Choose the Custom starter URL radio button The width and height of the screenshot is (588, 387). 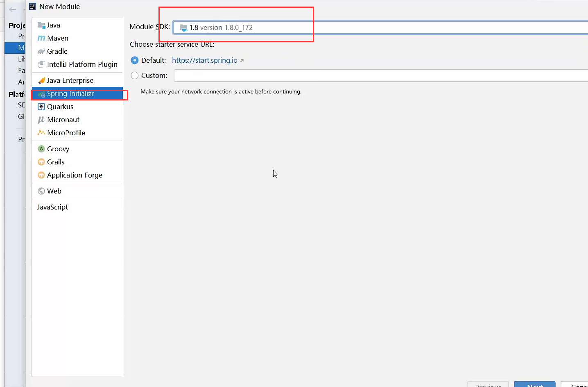click(x=135, y=75)
